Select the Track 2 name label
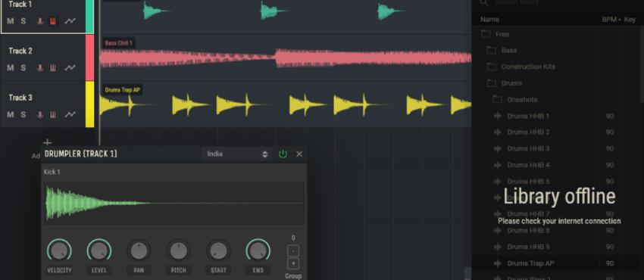 point(20,51)
